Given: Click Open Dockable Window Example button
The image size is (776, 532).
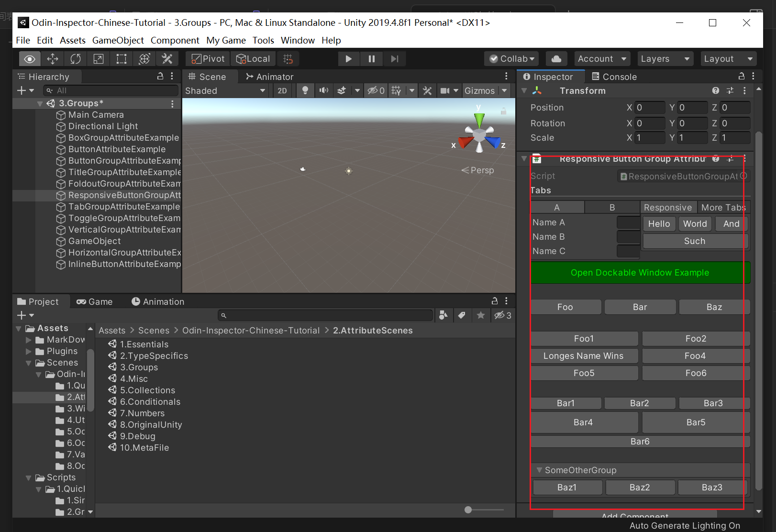Looking at the screenshot, I should coord(640,272).
